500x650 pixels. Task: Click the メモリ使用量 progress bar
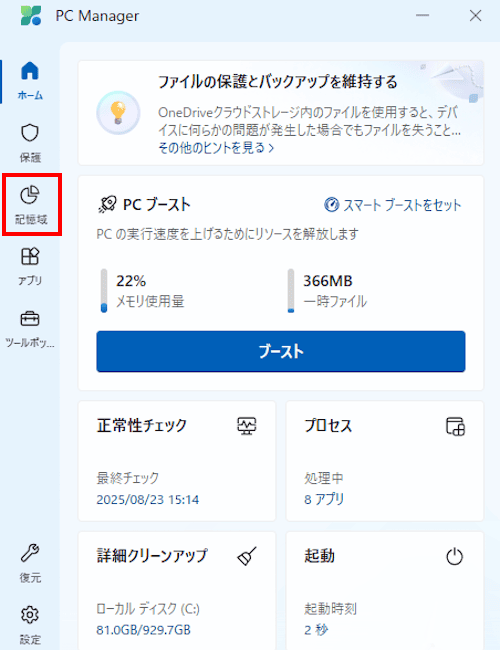click(x=104, y=291)
